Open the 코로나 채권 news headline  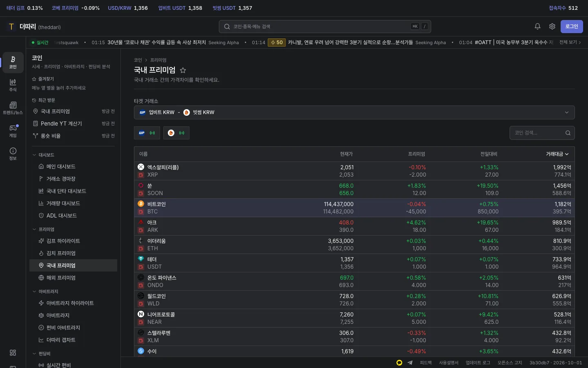157,43
